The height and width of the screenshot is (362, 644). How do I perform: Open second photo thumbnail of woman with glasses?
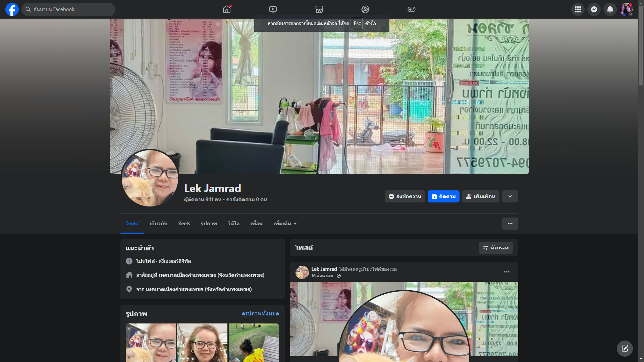tap(202, 343)
